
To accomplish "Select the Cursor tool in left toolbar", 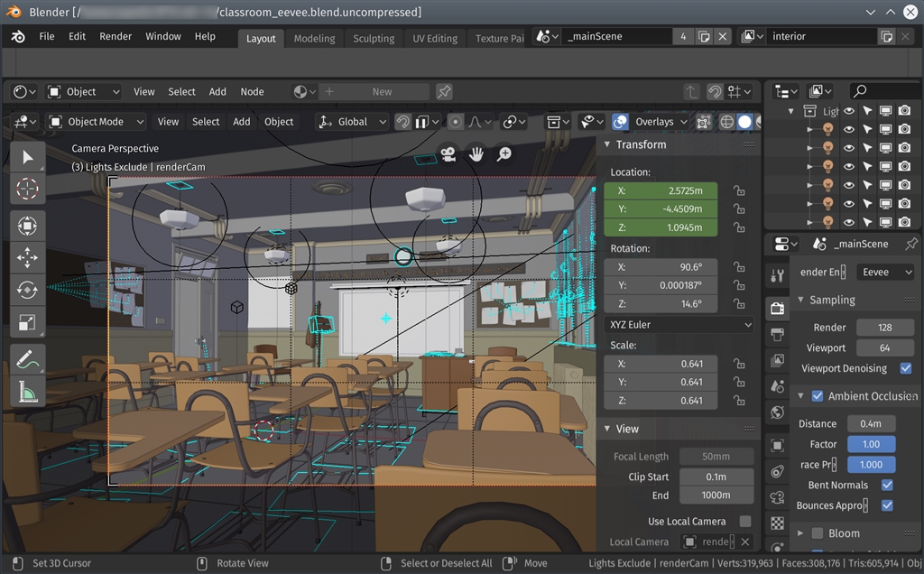I will pyautogui.click(x=27, y=189).
